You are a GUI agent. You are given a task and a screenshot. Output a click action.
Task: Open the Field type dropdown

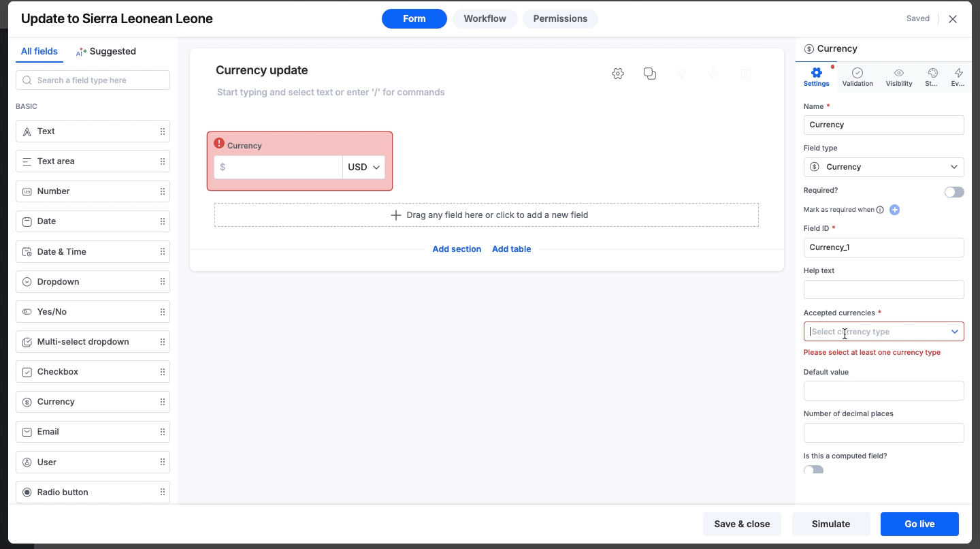tap(883, 167)
